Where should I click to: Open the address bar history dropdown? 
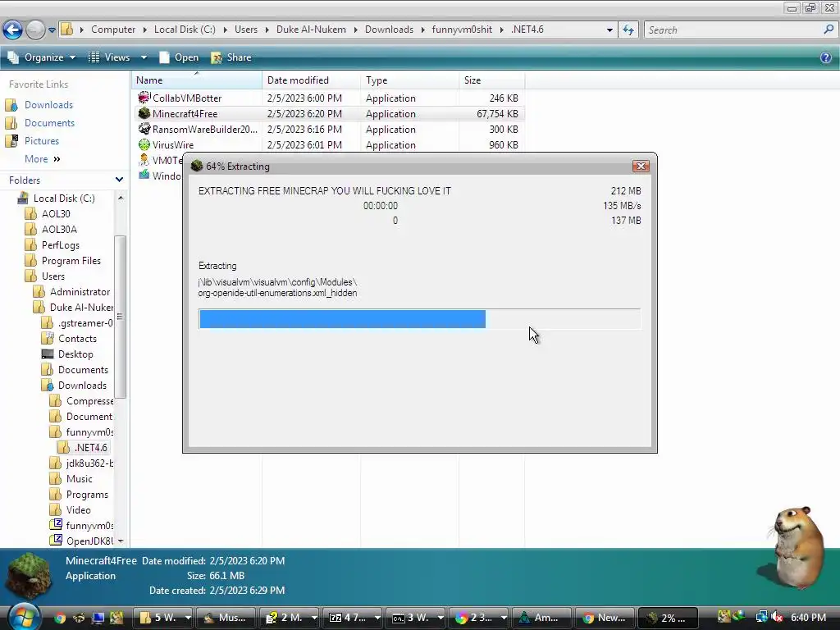click(x=609, y=30)
